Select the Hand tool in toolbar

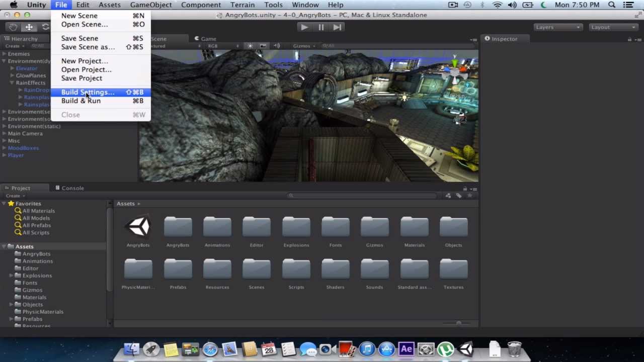point(13,27)
